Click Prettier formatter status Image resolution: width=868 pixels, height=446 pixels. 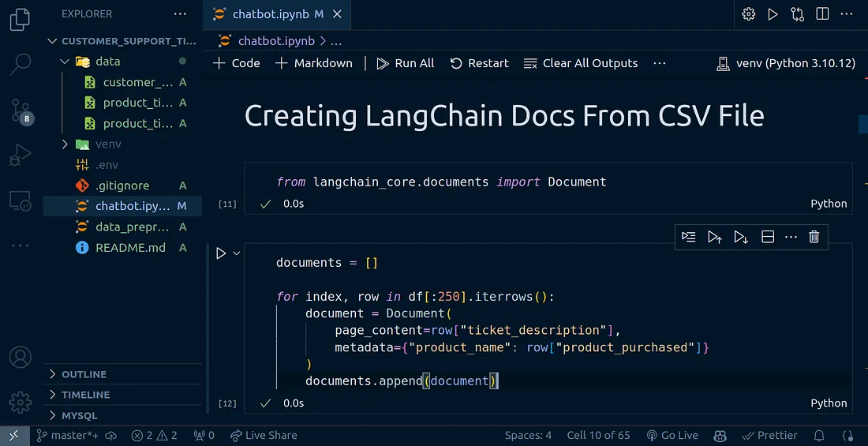point(769,436)
